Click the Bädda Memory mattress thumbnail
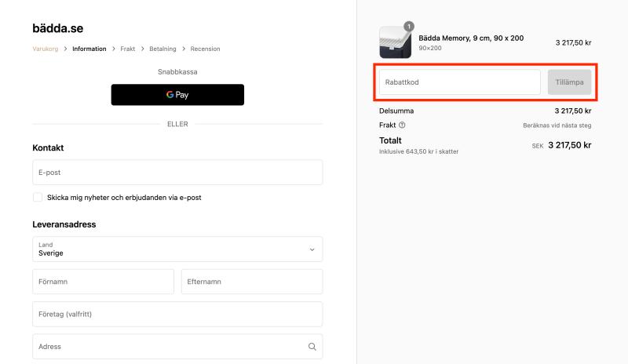 (x=396, y=42)
